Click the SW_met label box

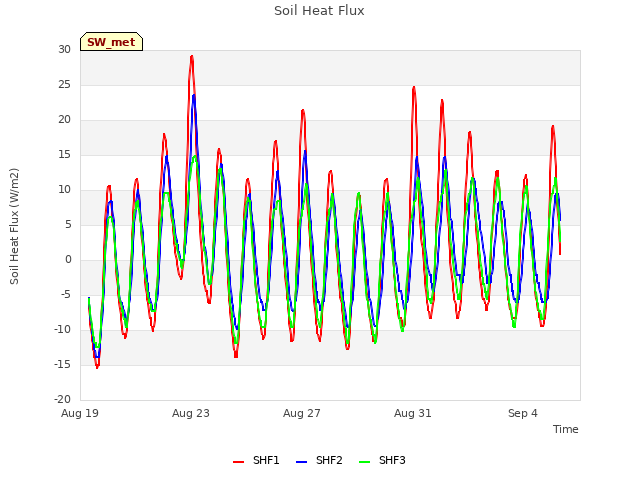111,42
